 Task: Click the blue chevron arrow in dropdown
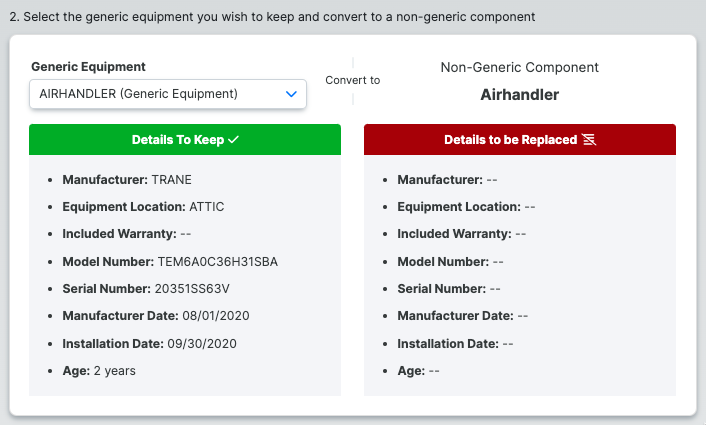(x=291, y=94)
